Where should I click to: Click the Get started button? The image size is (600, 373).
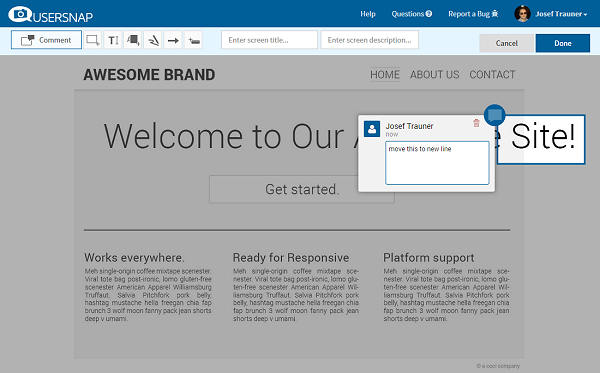pos(302,189)
